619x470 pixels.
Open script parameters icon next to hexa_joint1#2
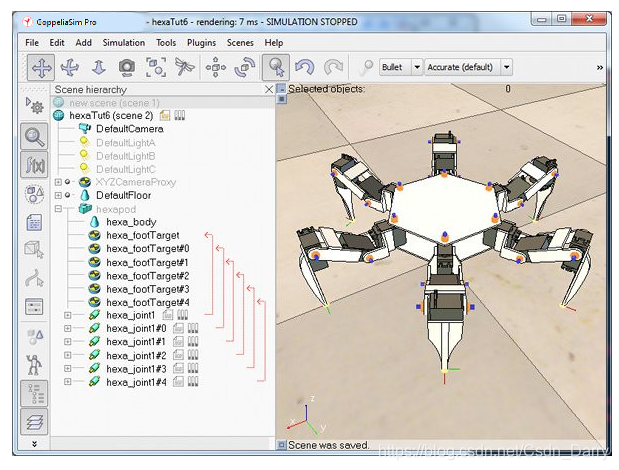click(x=193, y=355)
